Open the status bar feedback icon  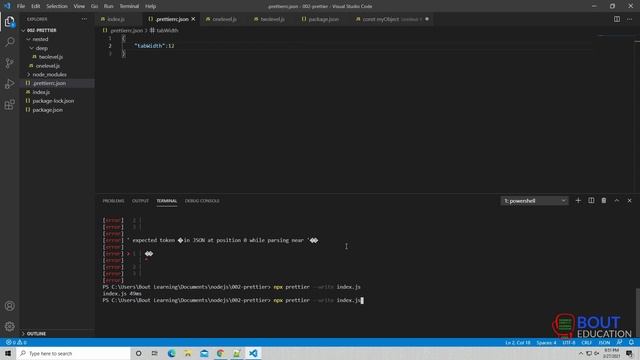(619, 342)
